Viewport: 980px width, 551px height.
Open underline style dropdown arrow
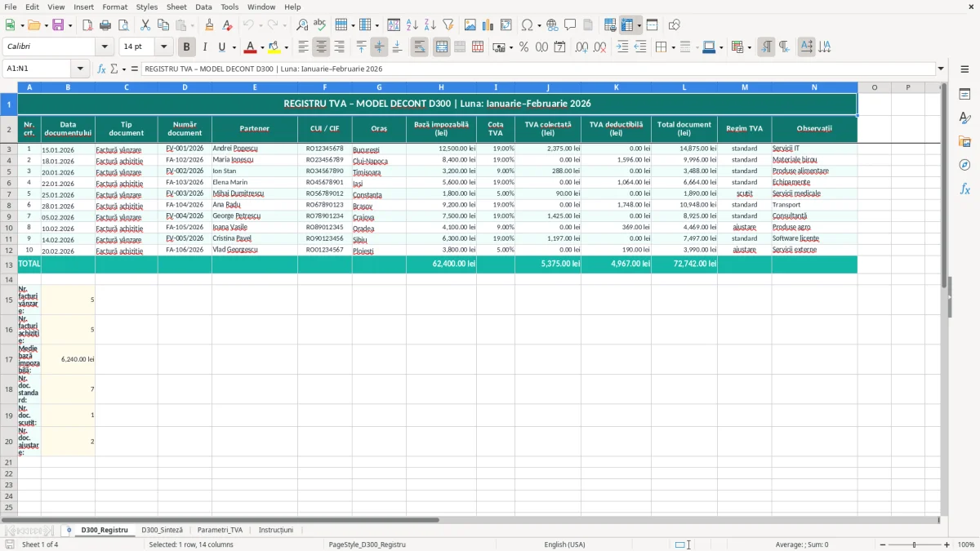click(x=234, y=47)
